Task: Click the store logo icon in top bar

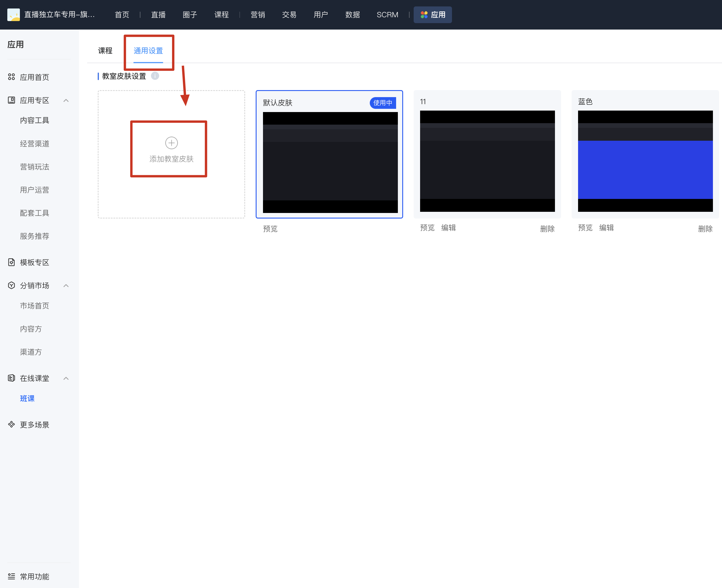Action: 13,15
